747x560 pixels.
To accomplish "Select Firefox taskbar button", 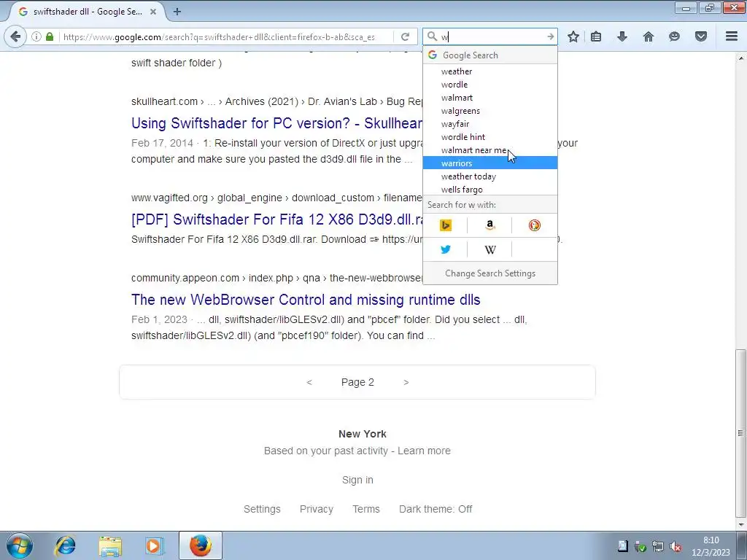I will (x=201, y=545).
